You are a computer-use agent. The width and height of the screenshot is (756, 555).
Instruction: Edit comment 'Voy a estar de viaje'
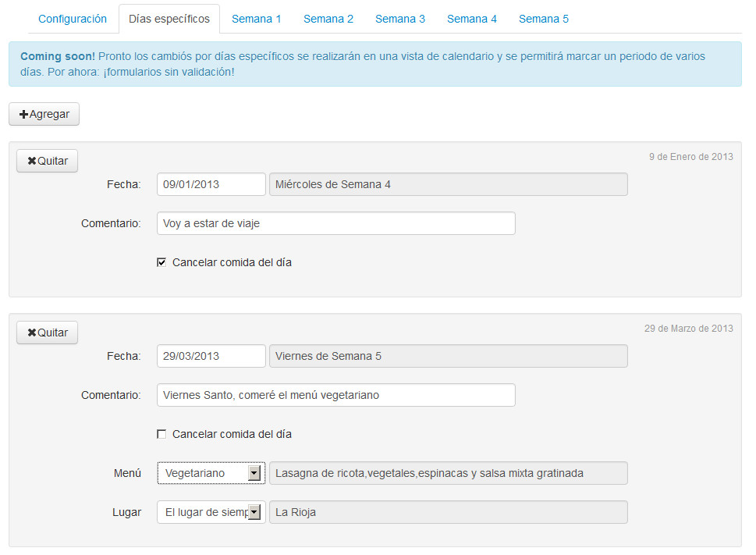pyautogui.click(x=336, y=223)
